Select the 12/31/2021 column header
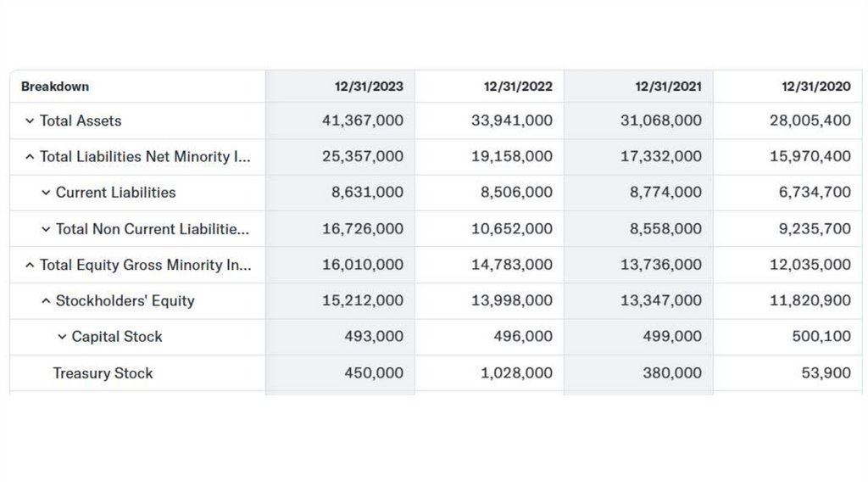 [x=668, y=87]
